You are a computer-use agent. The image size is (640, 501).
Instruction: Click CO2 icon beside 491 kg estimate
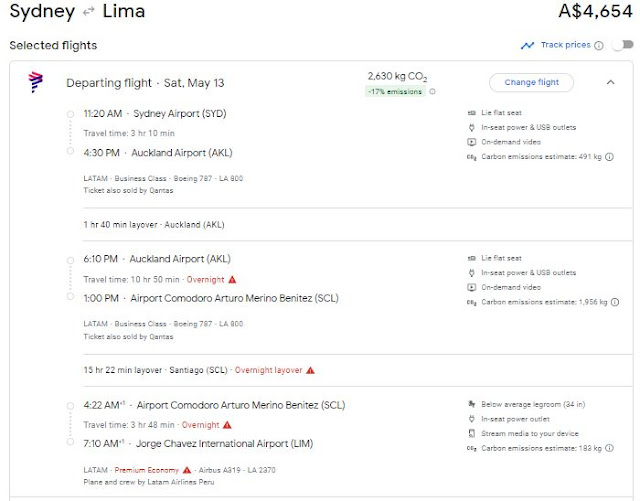[471, 157]
